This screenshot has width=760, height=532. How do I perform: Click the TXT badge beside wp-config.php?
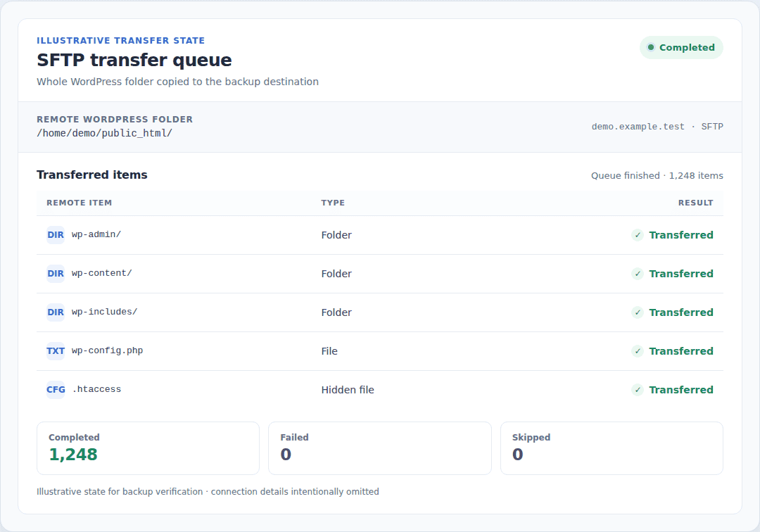[x=56, y=351]
